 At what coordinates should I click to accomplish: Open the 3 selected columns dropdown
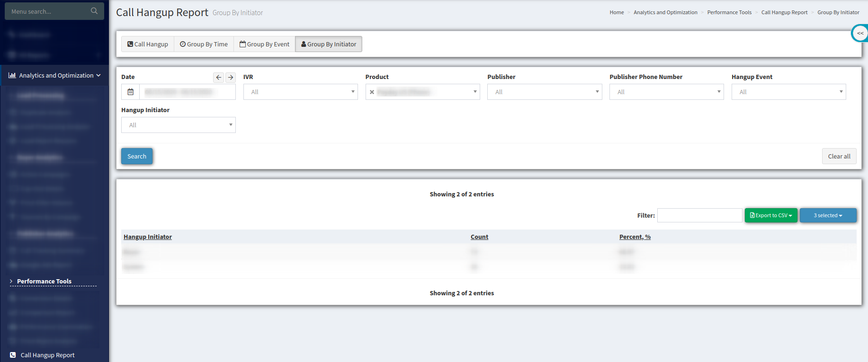[x=828, y=215]
